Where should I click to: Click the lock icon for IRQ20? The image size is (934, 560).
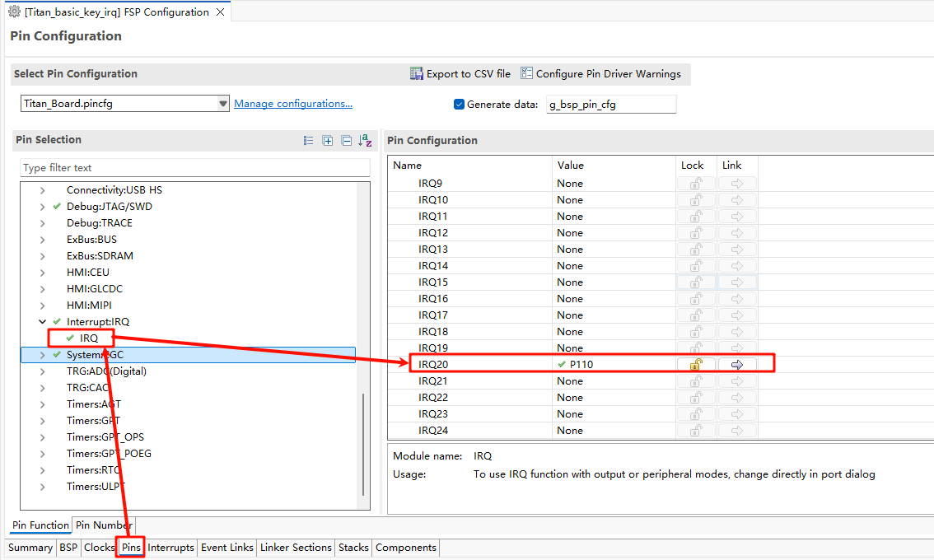(x=696, y=365)
